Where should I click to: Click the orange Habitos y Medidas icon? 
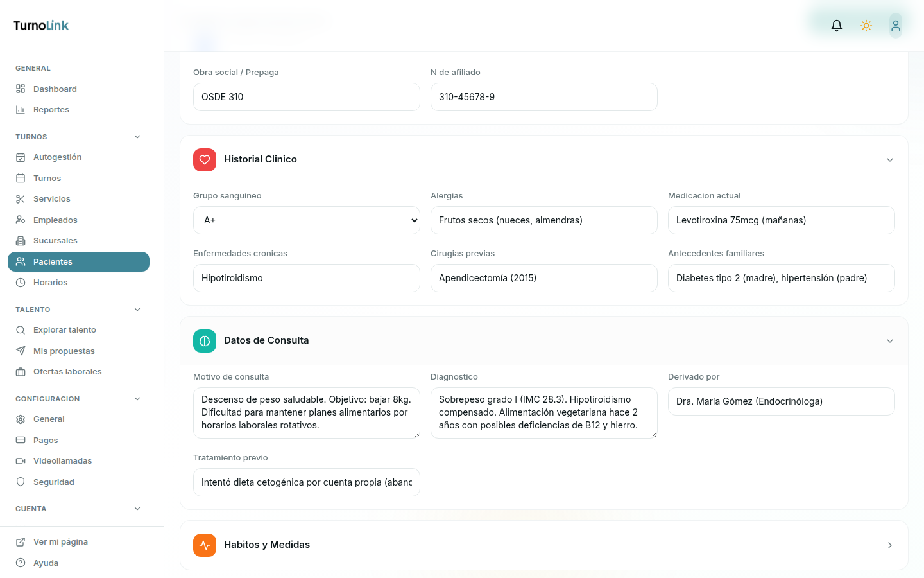(205, 545)
